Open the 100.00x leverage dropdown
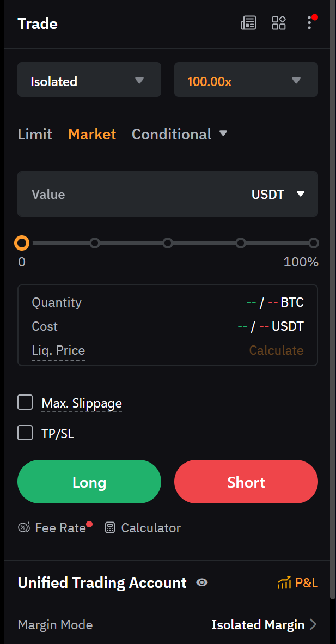Image resolution: width=336 pixels, height=644 pixels. tap(246, 80)
